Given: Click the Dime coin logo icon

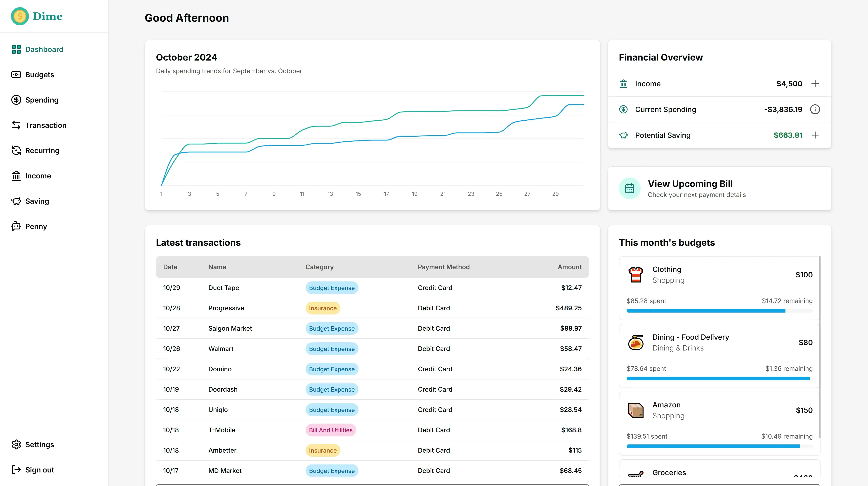Looking at the screenshot, I should coord(19,16).
